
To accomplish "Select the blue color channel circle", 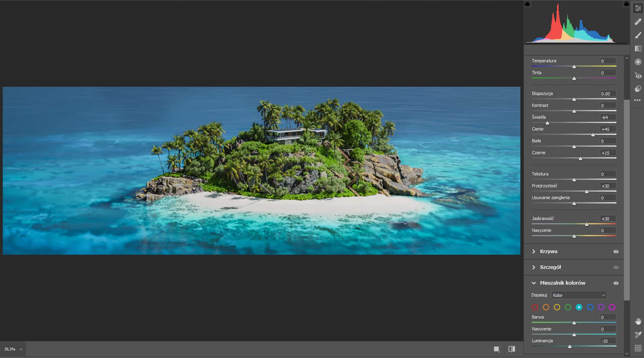I will click(x=590, y=307).
